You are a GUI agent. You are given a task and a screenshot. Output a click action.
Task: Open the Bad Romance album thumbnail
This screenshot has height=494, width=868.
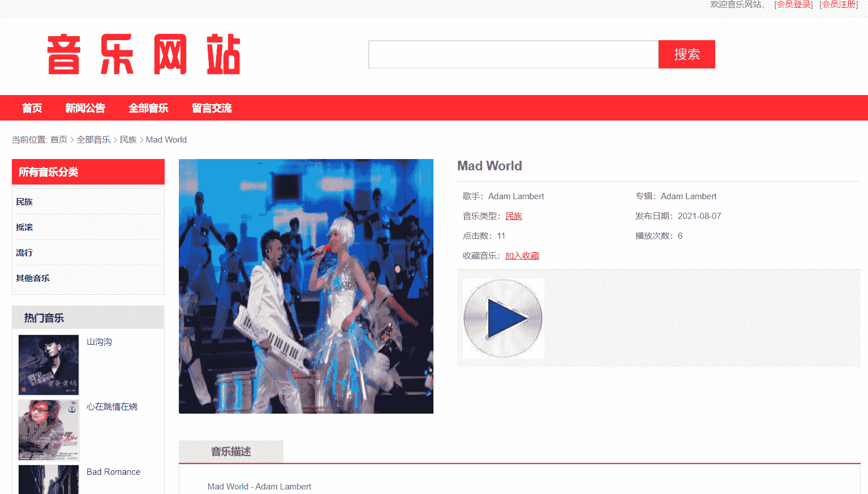(49, 479)
